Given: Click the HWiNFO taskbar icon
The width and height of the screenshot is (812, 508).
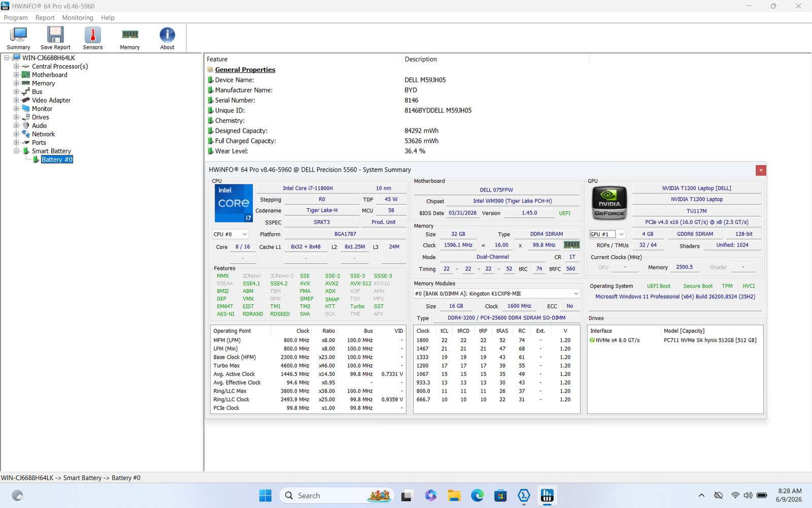Looking at the screenshot, I should tap(547, 495).
